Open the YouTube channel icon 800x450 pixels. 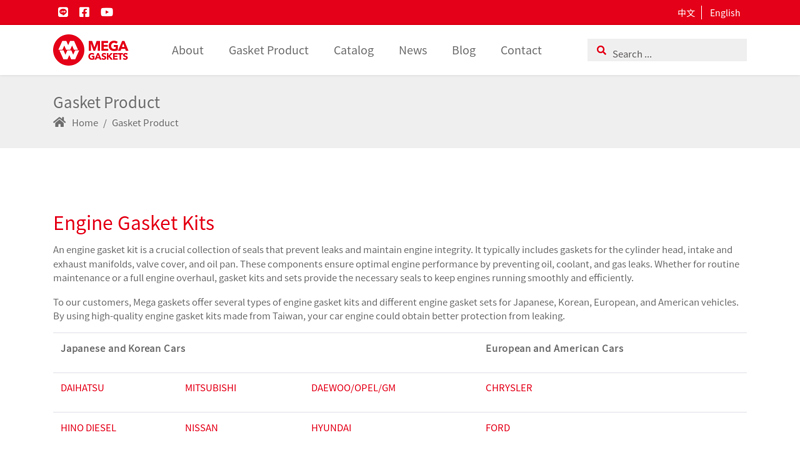pos(107,12)
